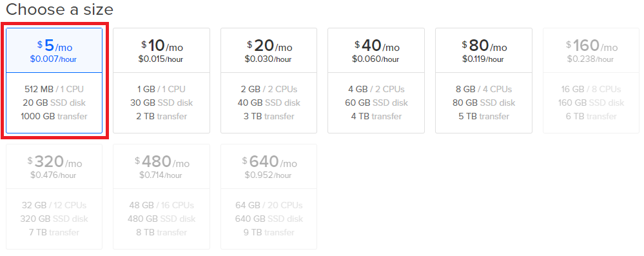Click the 64 GB / 20 CPUs specs
Viewport: 644px width, 256px height.
point(269,205)
